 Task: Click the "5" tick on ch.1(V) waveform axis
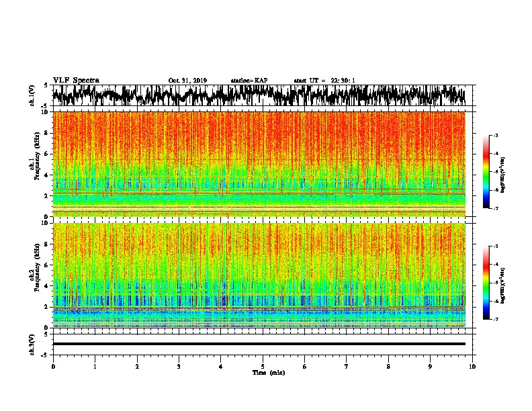point(46,85)
